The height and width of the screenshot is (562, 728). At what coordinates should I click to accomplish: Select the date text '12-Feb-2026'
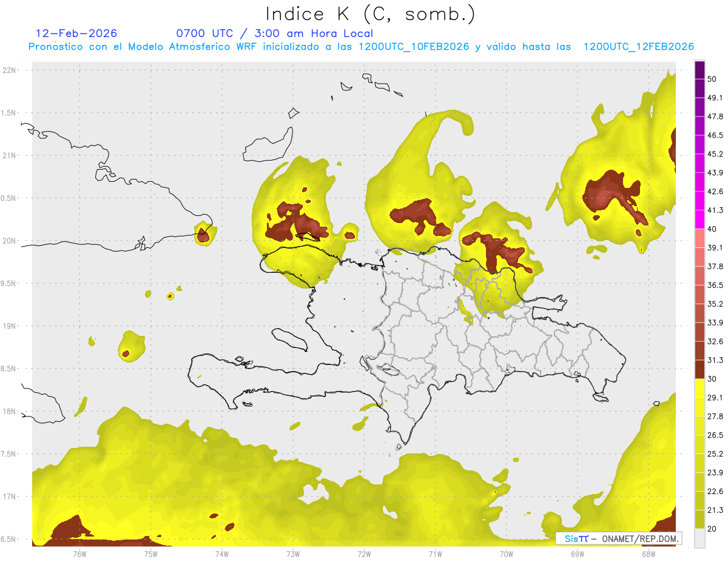[76, 33]
